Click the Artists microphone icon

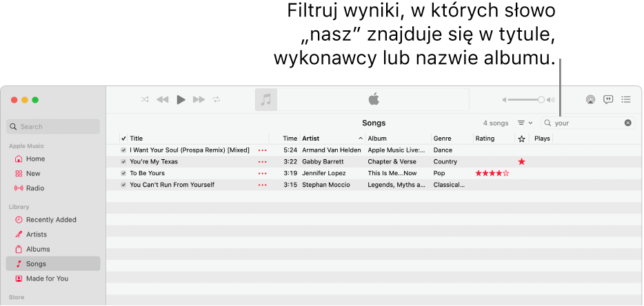point(19,234)
